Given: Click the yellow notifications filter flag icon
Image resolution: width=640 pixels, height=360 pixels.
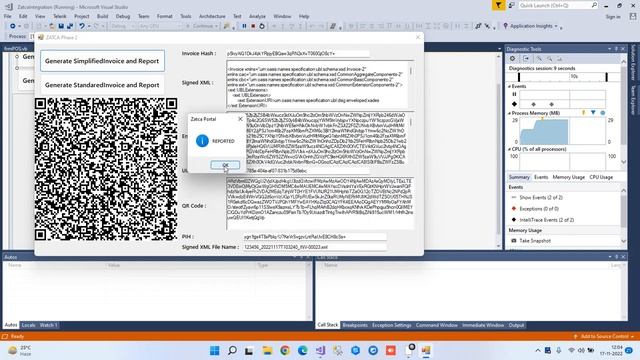Looking at the screenshot, I should click(x=498, y=5).
